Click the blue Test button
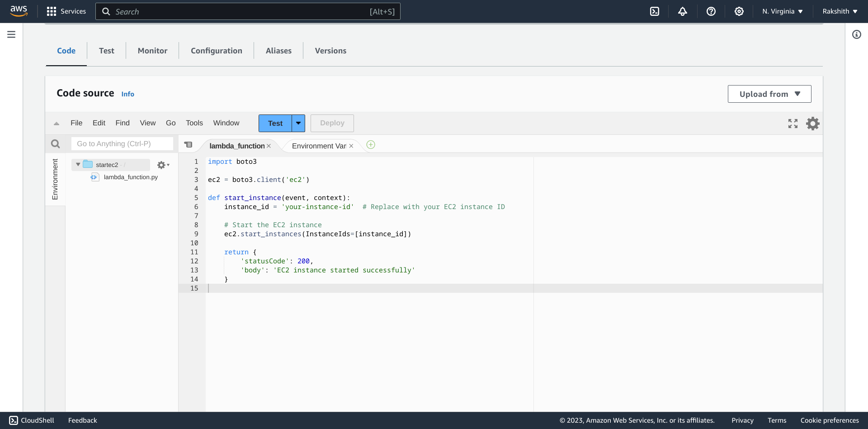The image size is (868, 429). point(275,123)
